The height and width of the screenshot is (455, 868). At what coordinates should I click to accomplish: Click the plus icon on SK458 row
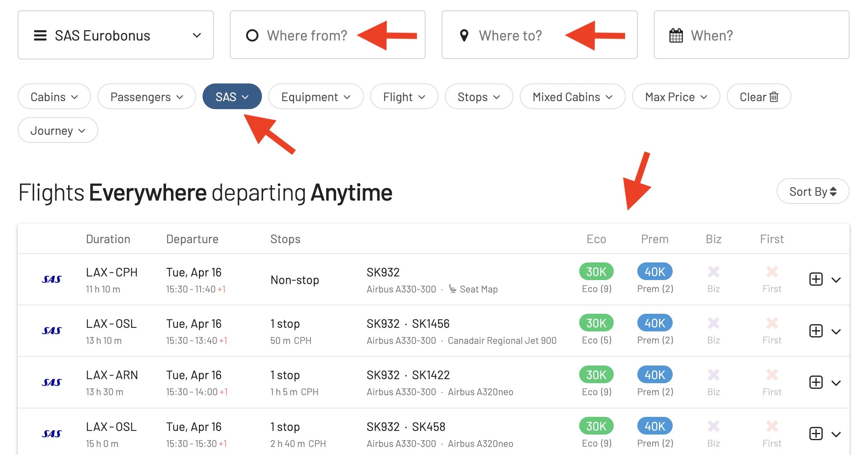pyautogui.click(x=816, y=434)
